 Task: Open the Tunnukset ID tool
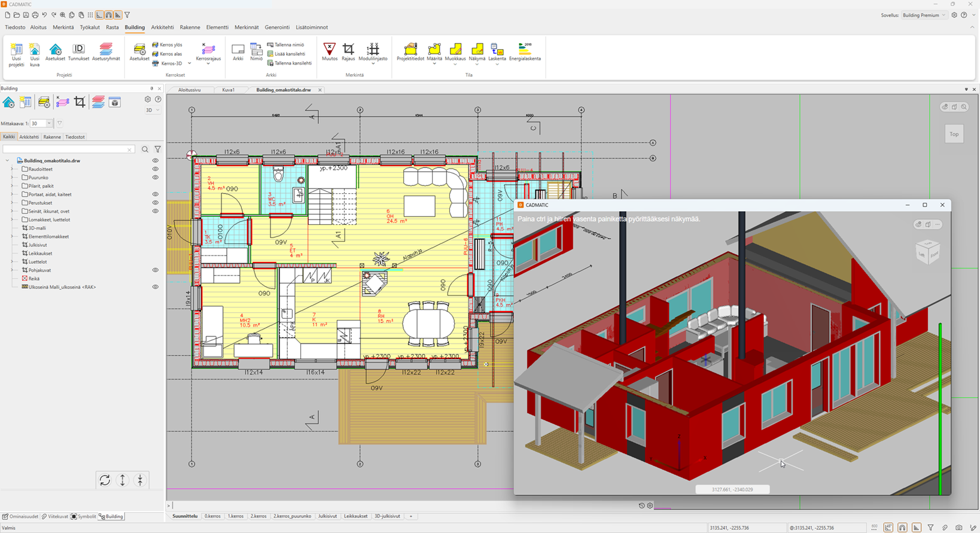point(78,53)
